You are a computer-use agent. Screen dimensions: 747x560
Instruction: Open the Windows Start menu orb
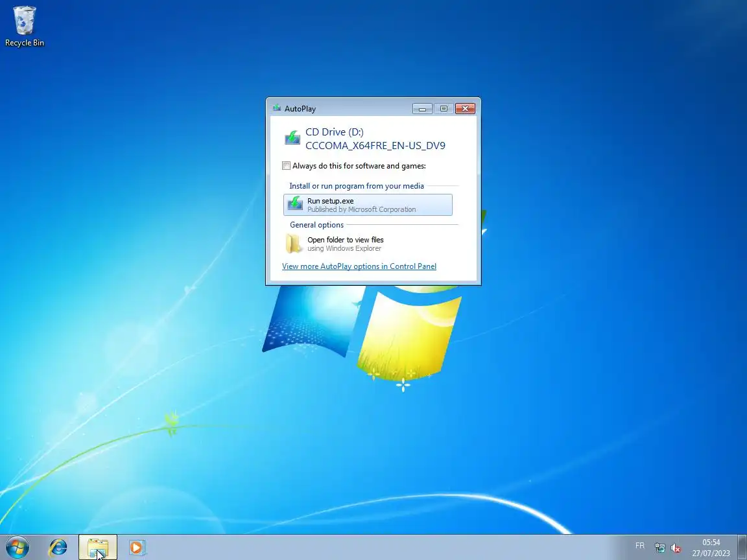pyautogui.click(x=17, y=547)
